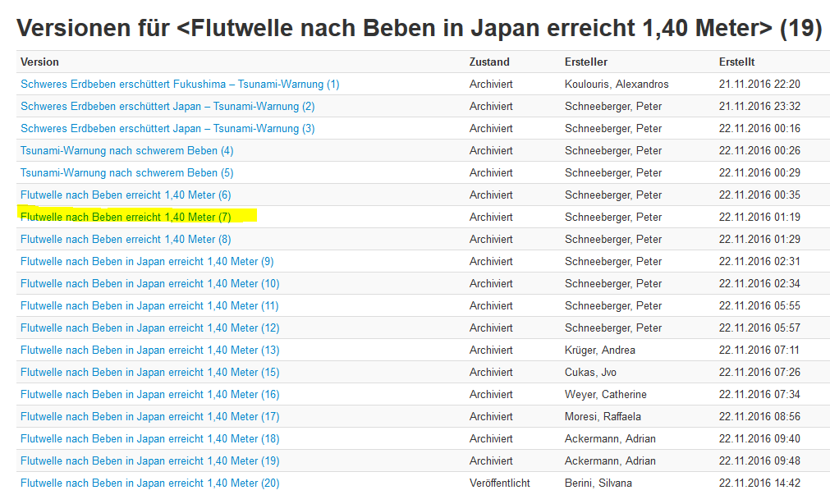Click the 'Zustand' column header

coord(489,62)
